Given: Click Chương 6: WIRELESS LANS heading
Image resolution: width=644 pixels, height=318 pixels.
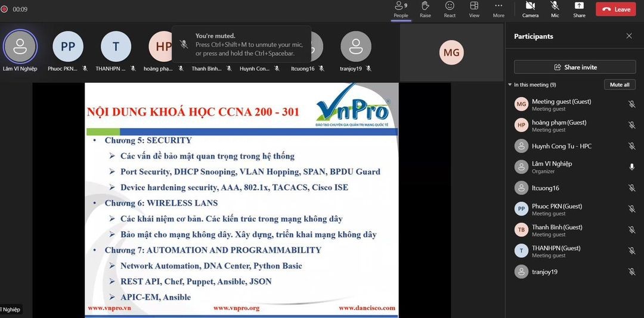Looking at the screenshot, I should click(x=161, y=203).
